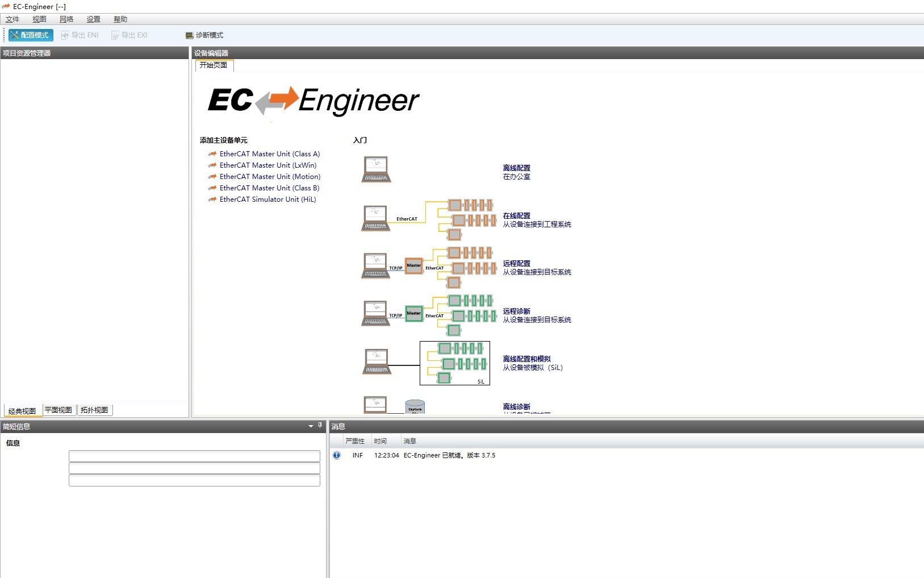The image size is (924, 578).
Task: Click arrow icon beside LxWin master unit
Action: click(212, 165)
